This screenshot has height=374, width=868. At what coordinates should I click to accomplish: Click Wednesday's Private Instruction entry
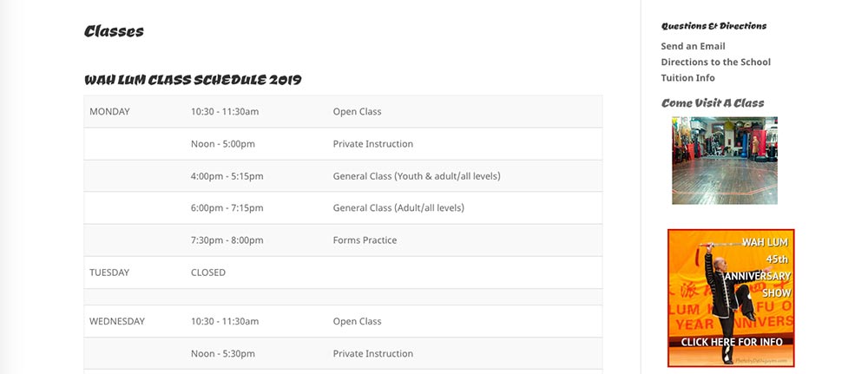click(373, 354)
